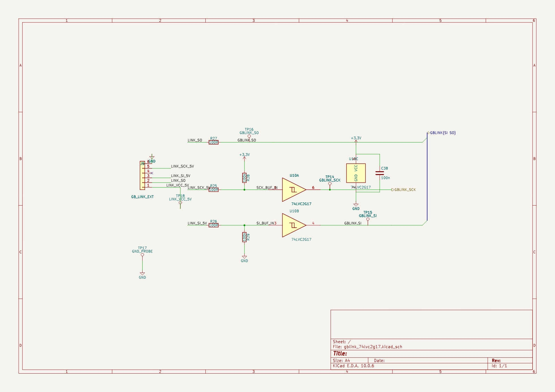Select pull-down resistor R29 100k

pos(245,237)
